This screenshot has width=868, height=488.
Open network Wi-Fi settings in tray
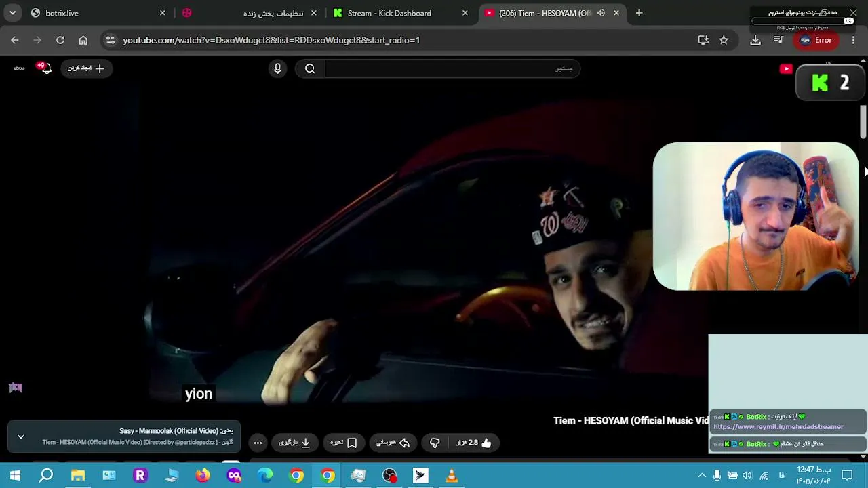(764, 475)
